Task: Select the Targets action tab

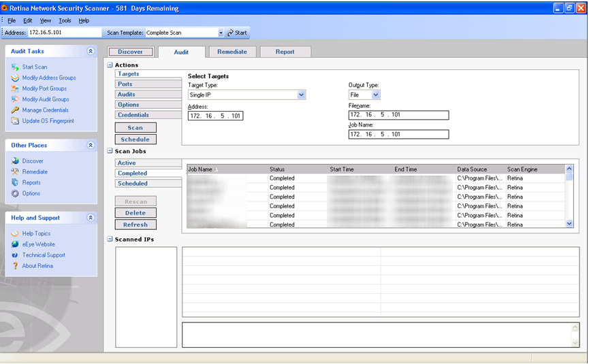Action: pyautogui.click(x=148, y=74)
